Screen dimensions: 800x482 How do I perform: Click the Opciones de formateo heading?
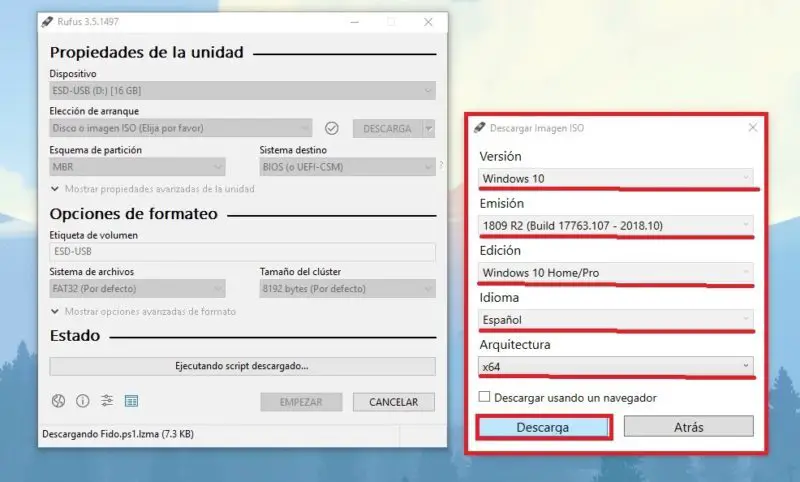pos(134,214)
